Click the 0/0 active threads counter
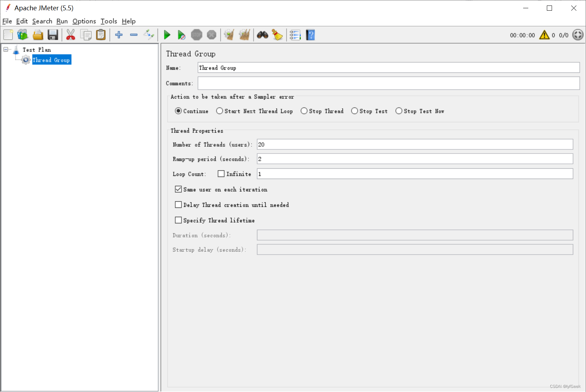The image size is (586, 392). click(563, 35)
